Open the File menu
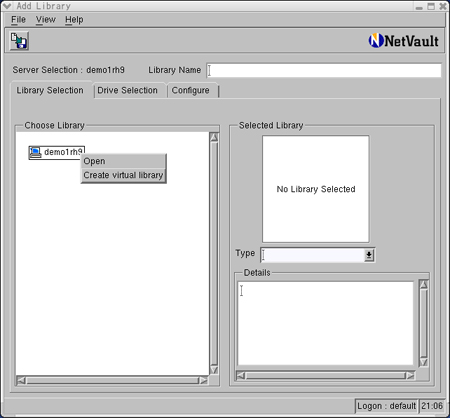Image resolution: width=450 pixels, height=418 pixels. [18, 20]
